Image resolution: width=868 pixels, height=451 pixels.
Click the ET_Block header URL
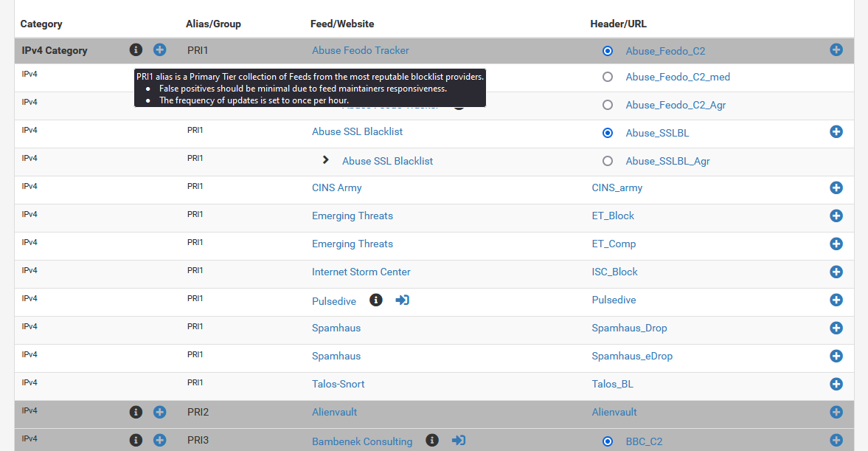(x=613, y=216)
